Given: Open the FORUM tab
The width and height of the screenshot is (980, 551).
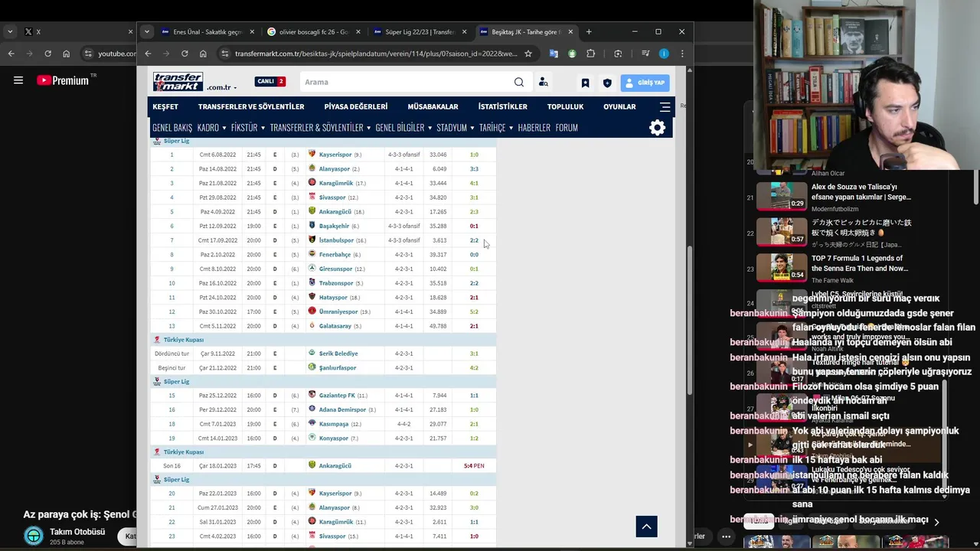Looking at the screenshot, I should coord(567,128).
